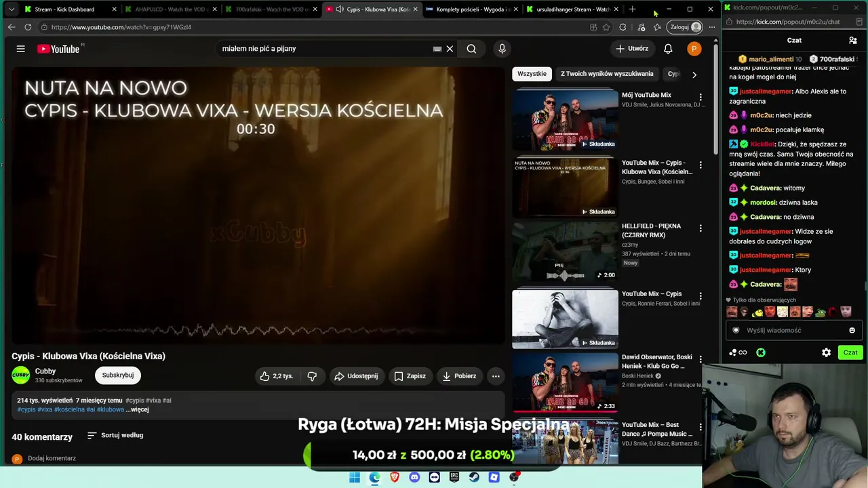The height and width of the screenshot is (488, 868).
Task: Open Kick chat settings gear
Action: [x=826, y=352]
